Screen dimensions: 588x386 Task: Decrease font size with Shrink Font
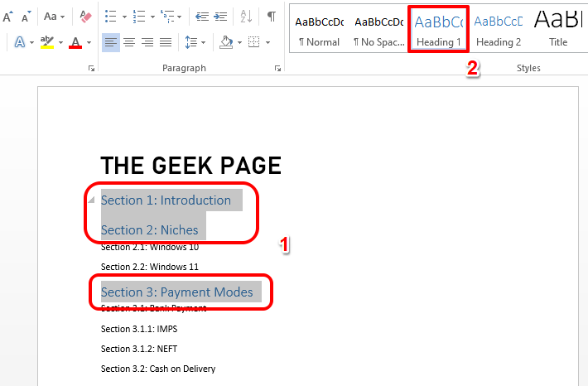pos(27,17)
